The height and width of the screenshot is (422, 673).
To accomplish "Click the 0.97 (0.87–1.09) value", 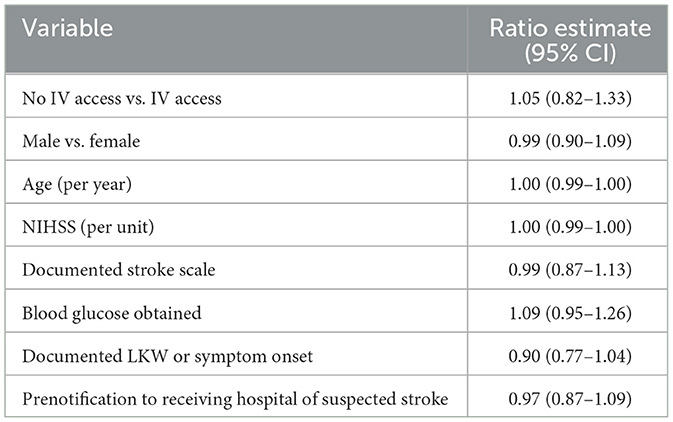I will pyautogui.click(x=563, y=400).
